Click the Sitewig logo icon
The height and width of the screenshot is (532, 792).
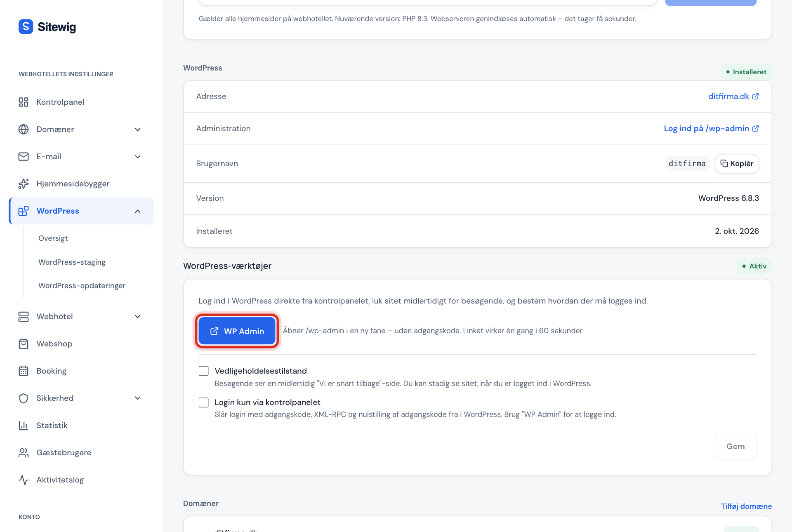pos(26,27)
